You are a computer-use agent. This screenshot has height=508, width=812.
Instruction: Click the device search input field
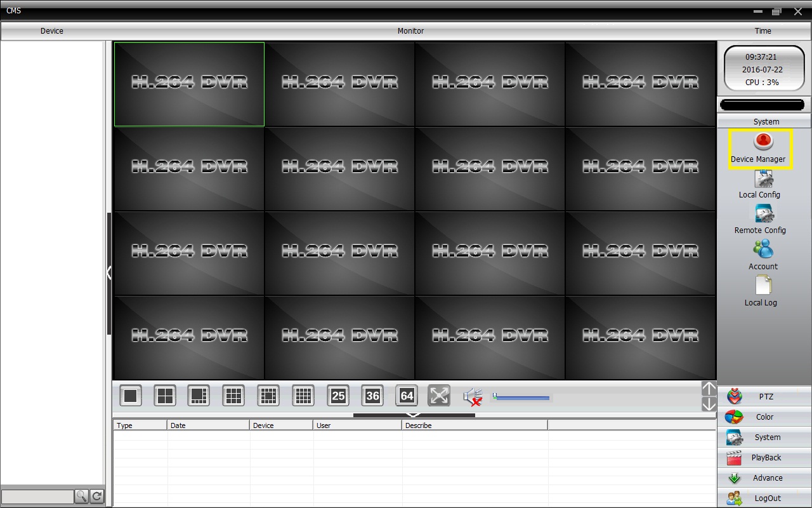(x=37, y=497)
